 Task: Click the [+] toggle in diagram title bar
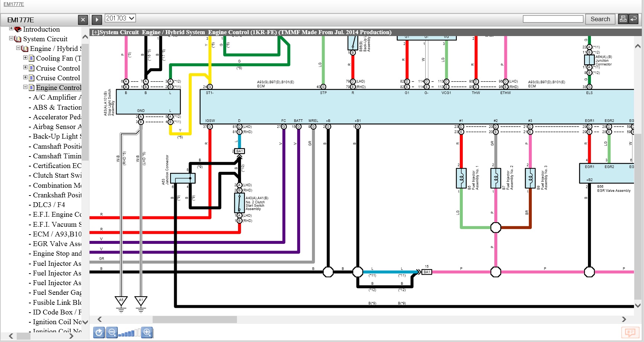(x=95, y=32)
